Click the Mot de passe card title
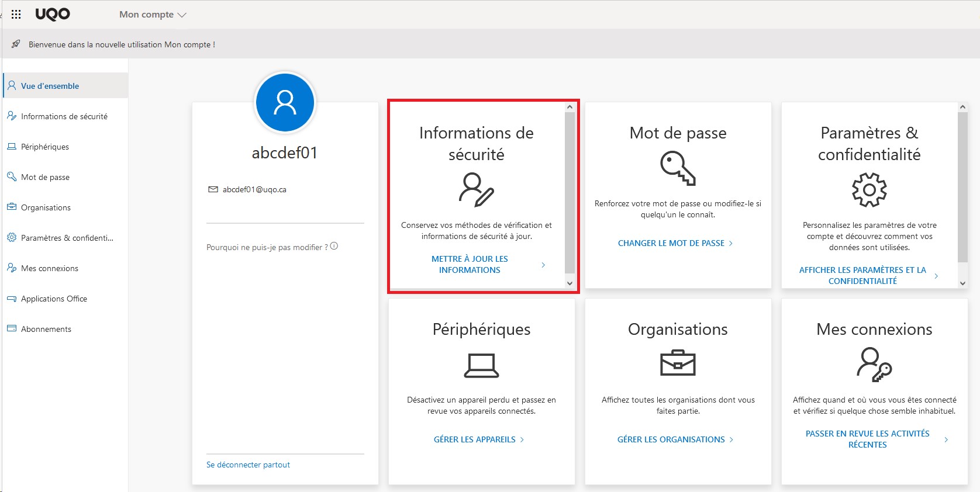980x492 pixels. 678,133
